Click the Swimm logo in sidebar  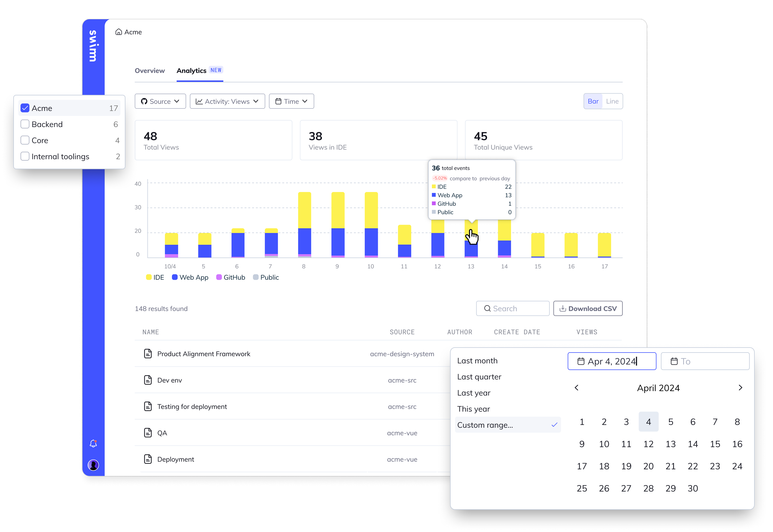[93, 46]
